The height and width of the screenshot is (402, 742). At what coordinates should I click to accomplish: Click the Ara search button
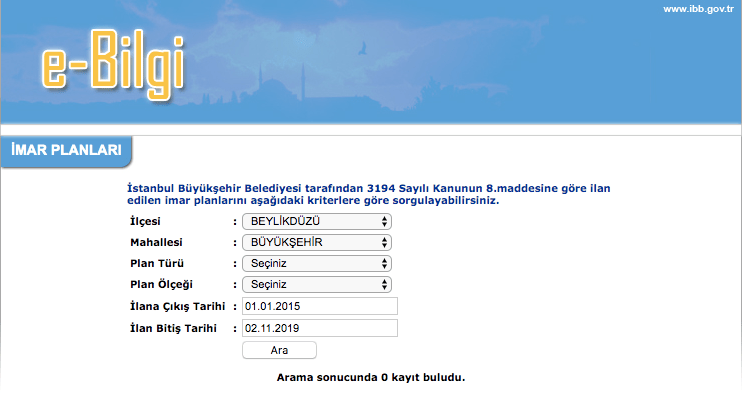279,350
